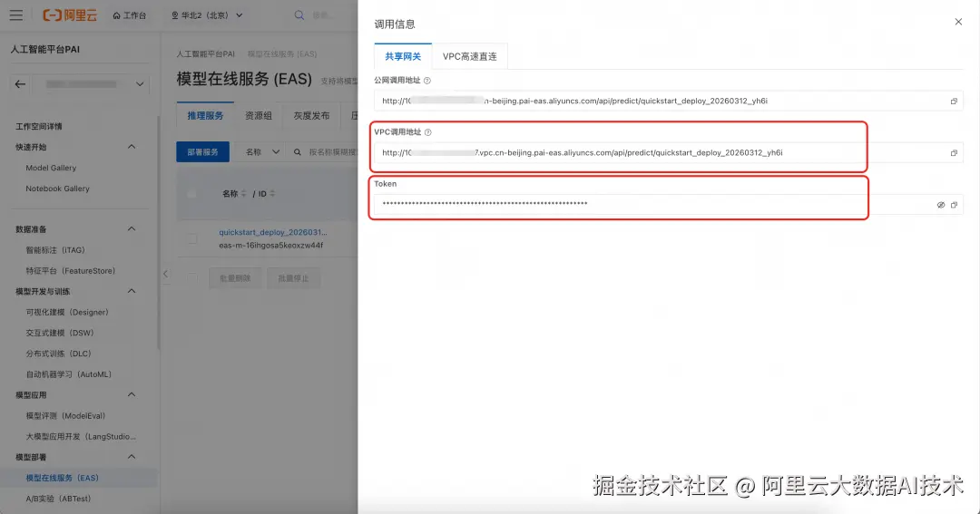This screenshot has width=980, height=514.
Task: Open 特征平台（FeatureStore）
Action: pos(71,270)
